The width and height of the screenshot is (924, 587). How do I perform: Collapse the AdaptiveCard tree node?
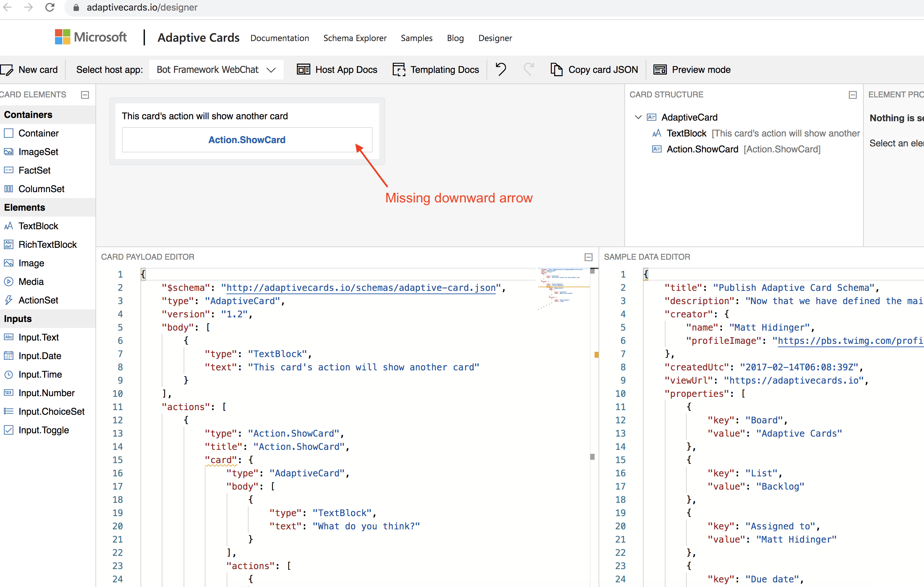click(638, 117)
